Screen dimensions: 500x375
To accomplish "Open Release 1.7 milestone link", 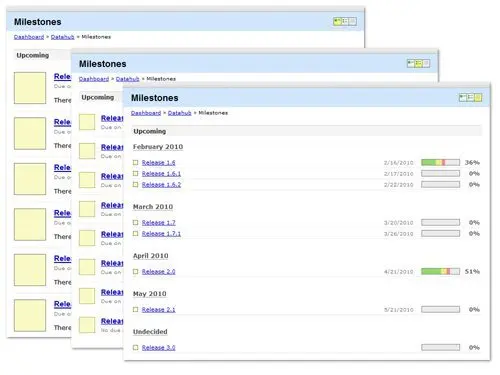I will tap(158, 223).
